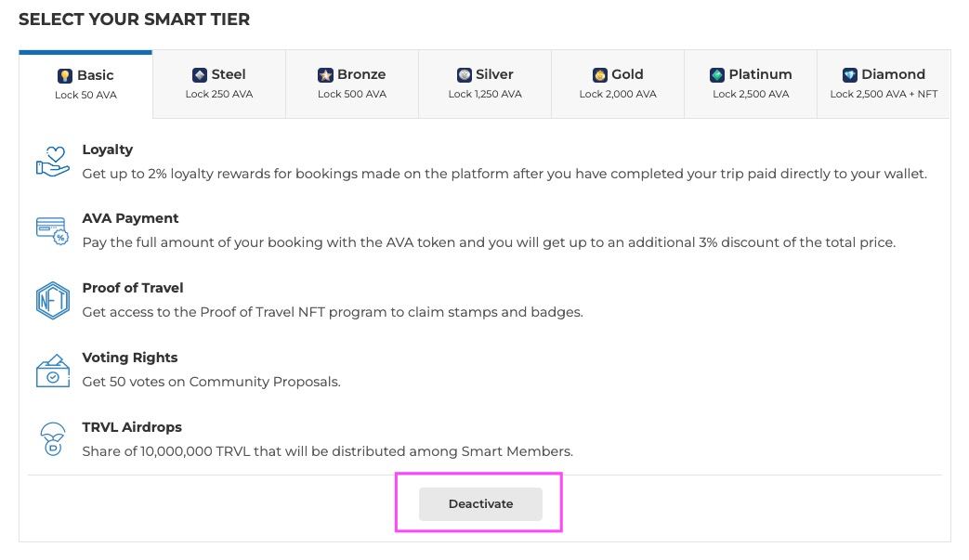Click the Loyalty benefit heading
Viewport: 969px width, 560px height.
(x=108, y=150)
